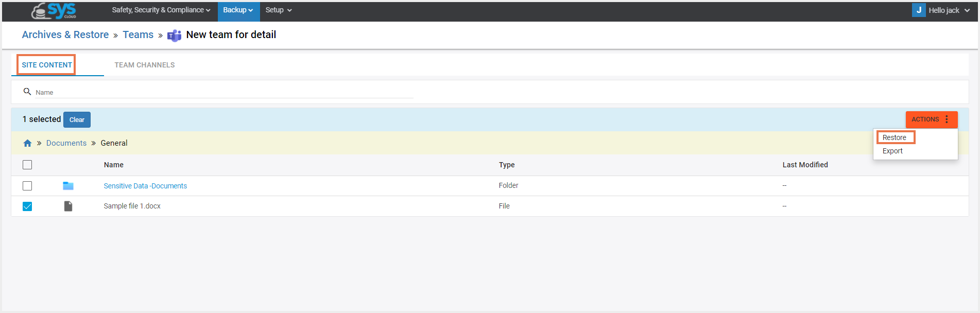
Task: Uncheck the Sample file 1.docx checkbox
Action: click(x=27, y=206)
